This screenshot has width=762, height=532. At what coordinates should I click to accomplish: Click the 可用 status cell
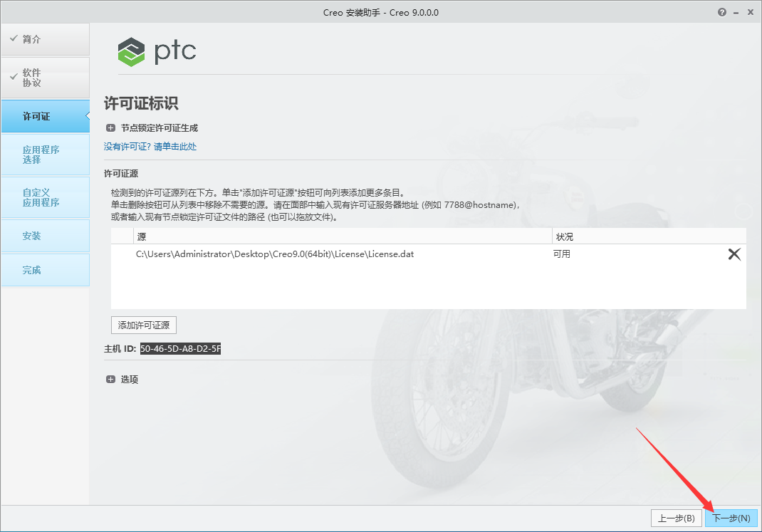tap(562, 254)
